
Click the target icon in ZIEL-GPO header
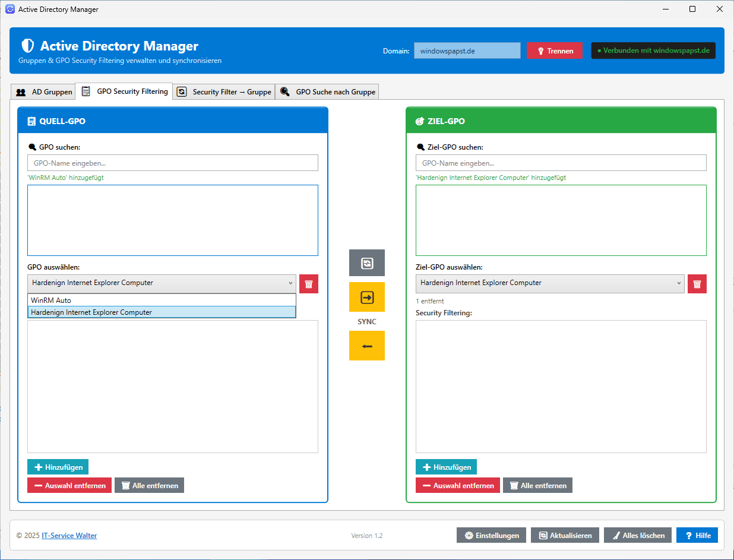[x=419, y=121]
